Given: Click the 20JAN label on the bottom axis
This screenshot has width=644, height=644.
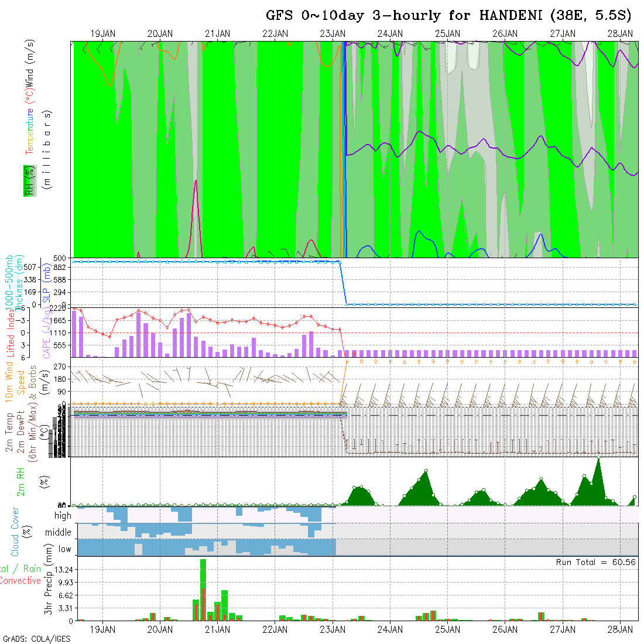Looking at the screenshot, I should (x=160, y=629).
